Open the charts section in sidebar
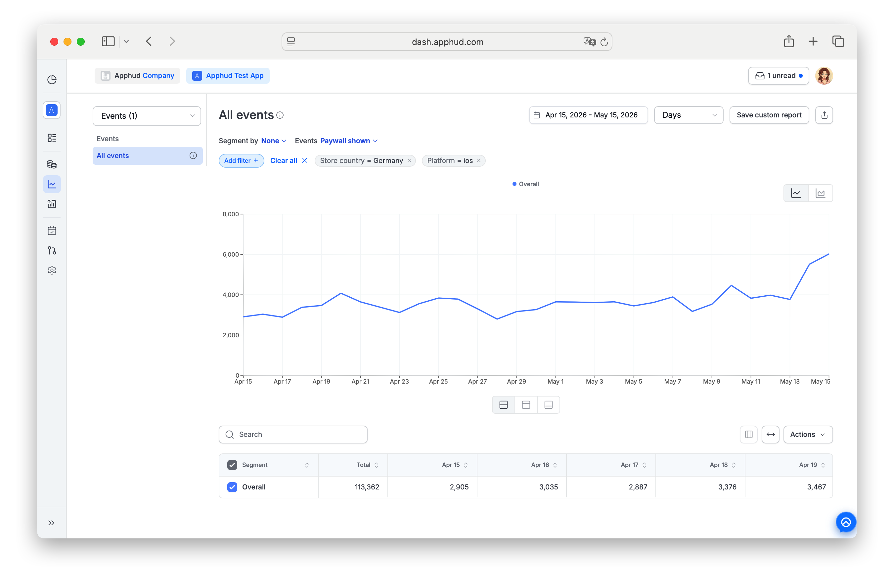894x588 pixels. tap(52, 184)
